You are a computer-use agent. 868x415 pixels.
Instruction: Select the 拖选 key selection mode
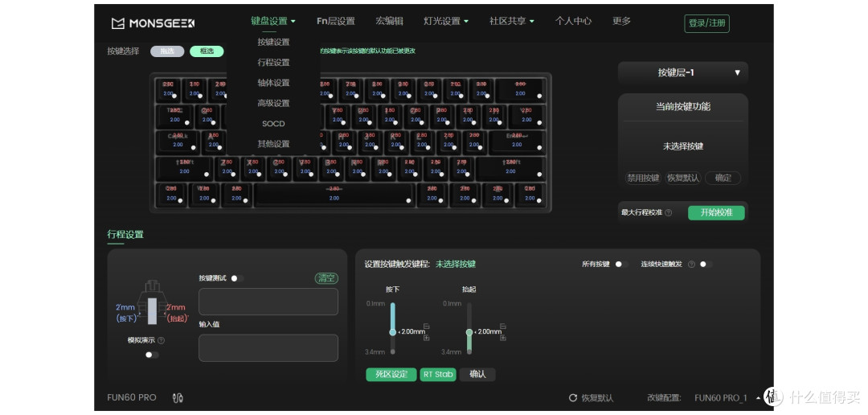click(167, 51)
